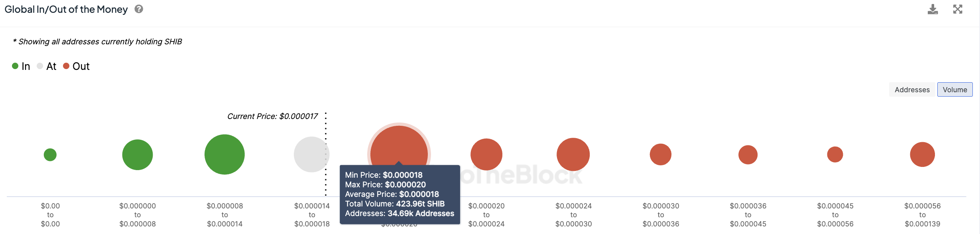
Task: Switch to the Addresses view
Action: [x=912, y=90]
